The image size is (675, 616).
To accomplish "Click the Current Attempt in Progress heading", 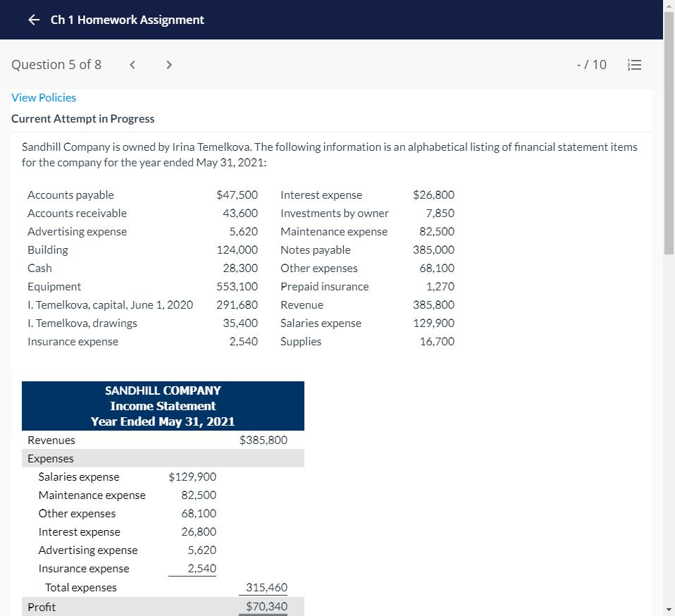I will [82, 119].
